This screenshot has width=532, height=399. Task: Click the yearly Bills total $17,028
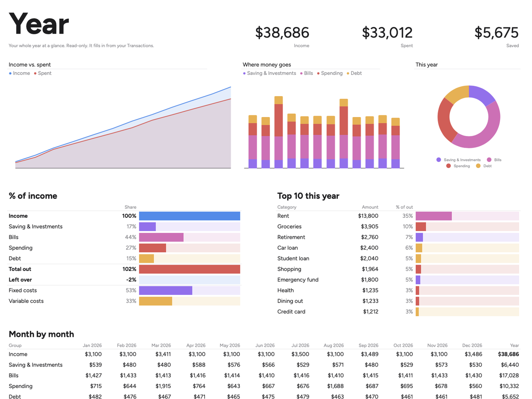tap(509, 376)
